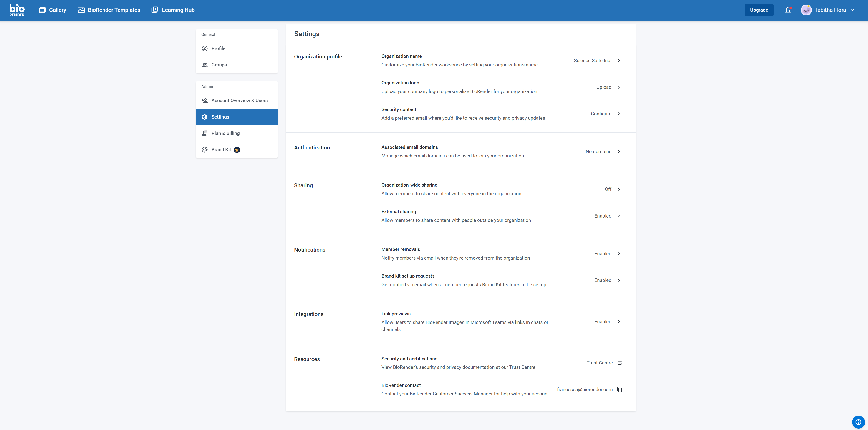Open the notifications bell
868x430 pixels.
[x=788, y=10]
